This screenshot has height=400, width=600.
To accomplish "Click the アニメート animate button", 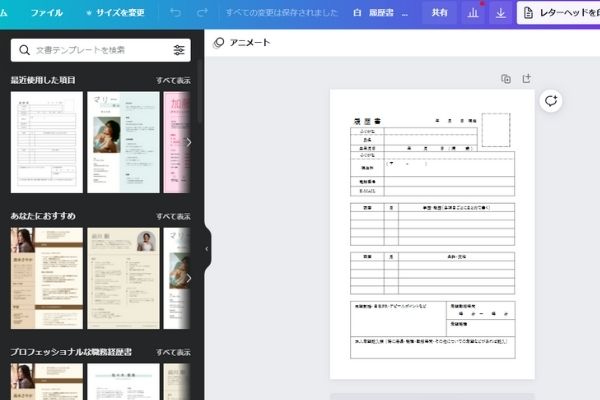I will (242, 42).
